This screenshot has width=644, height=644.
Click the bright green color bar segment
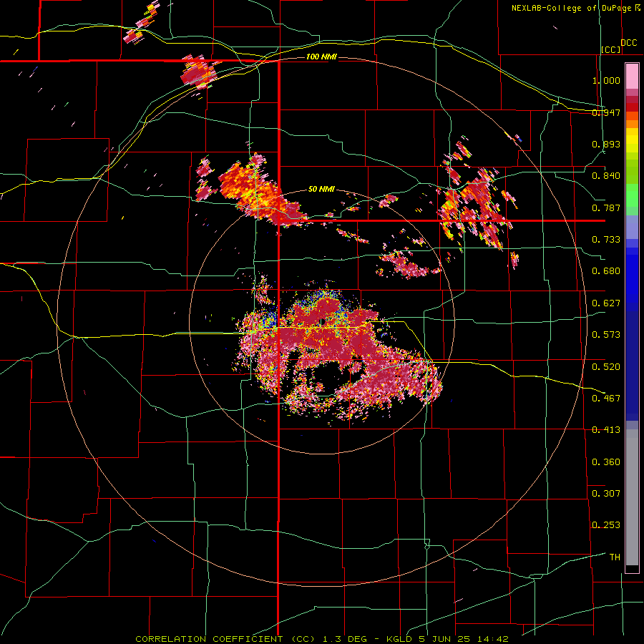tap(632, 195)
